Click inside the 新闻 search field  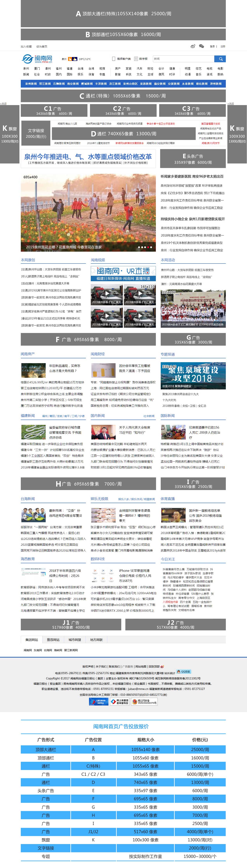pos(183,59)
